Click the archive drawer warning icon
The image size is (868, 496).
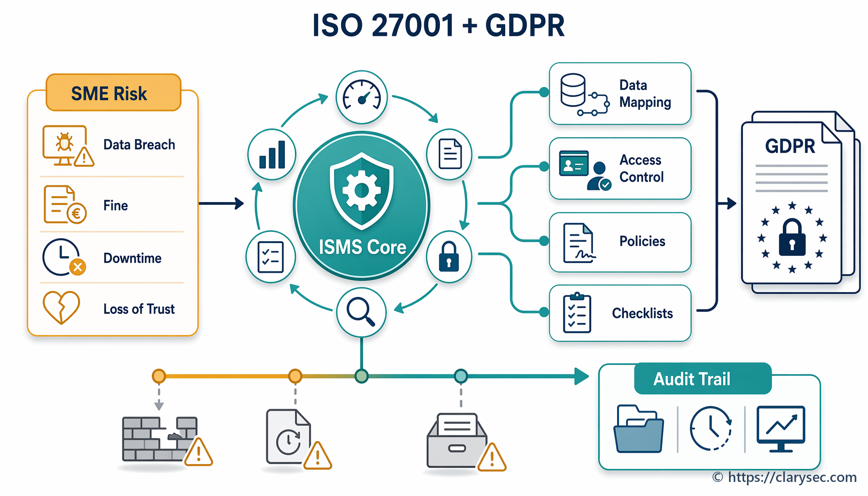(466, 442)
